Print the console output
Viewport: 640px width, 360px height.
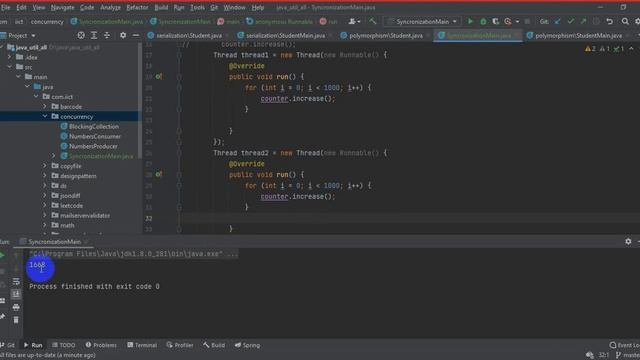tap(16, 307)
